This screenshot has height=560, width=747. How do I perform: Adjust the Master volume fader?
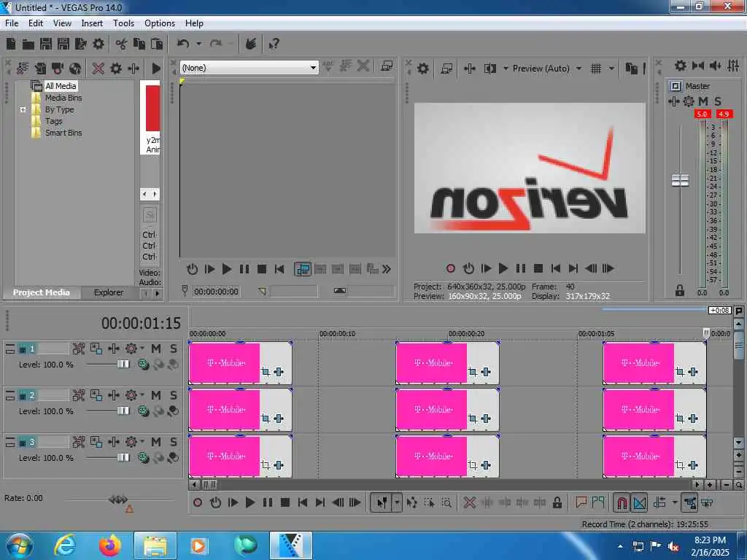tap(680, 181)
